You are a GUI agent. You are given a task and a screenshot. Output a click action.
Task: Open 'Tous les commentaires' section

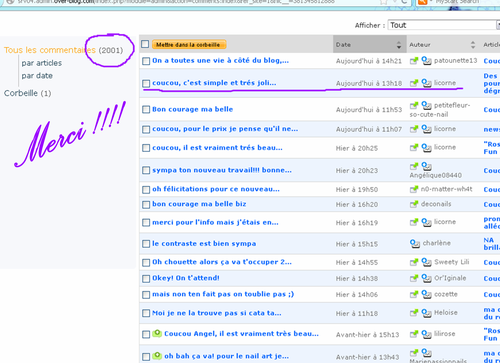click(50, 50)
